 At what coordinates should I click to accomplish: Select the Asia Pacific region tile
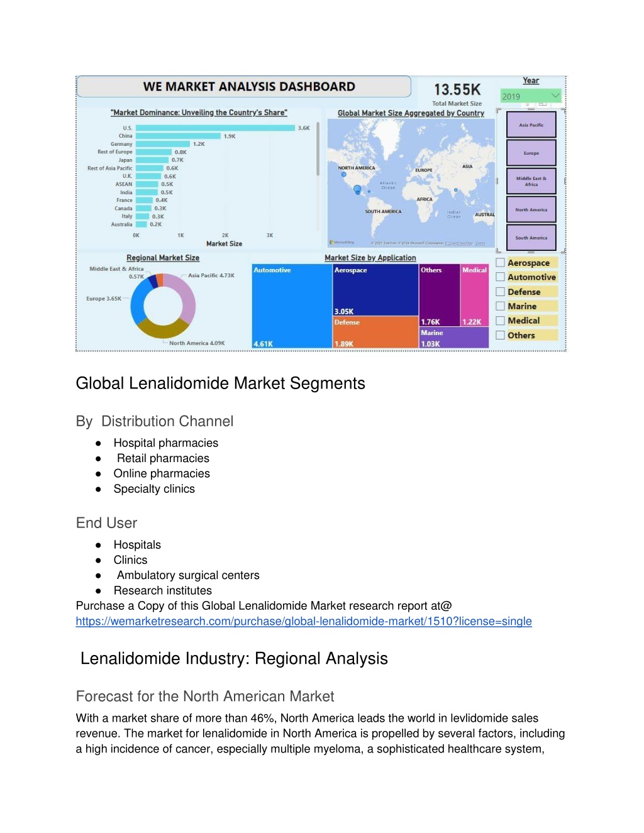[531, 124]
